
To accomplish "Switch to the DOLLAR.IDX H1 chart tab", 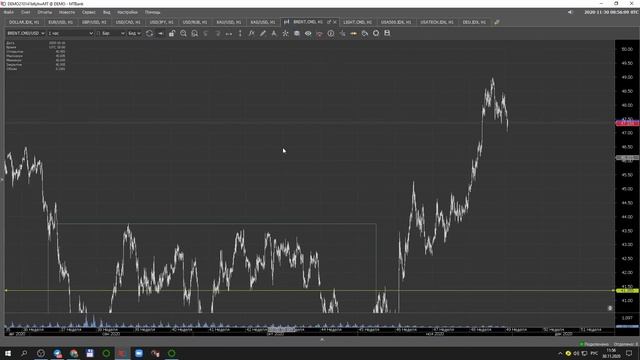I will tap(24, 22).
